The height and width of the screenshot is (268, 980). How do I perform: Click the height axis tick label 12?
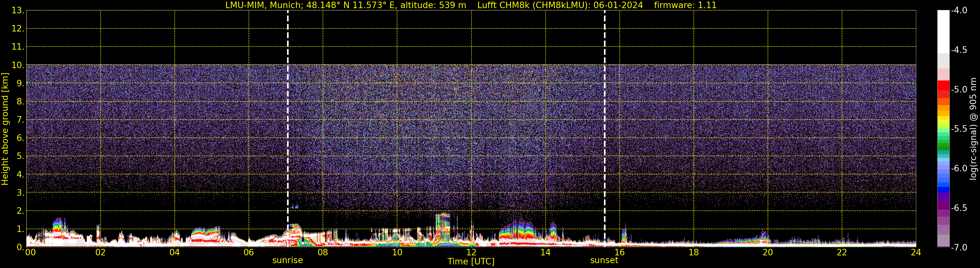click(x=18, y=29)
